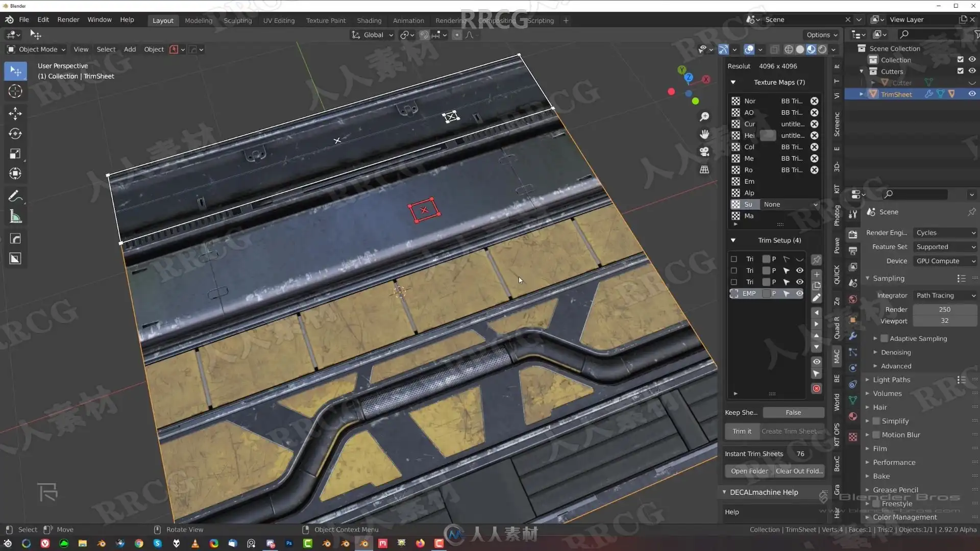Image resolution: width=980 pixels, height=551 pixels.
Task: Select the Move tool in toolbar
Action: (15, 113)
